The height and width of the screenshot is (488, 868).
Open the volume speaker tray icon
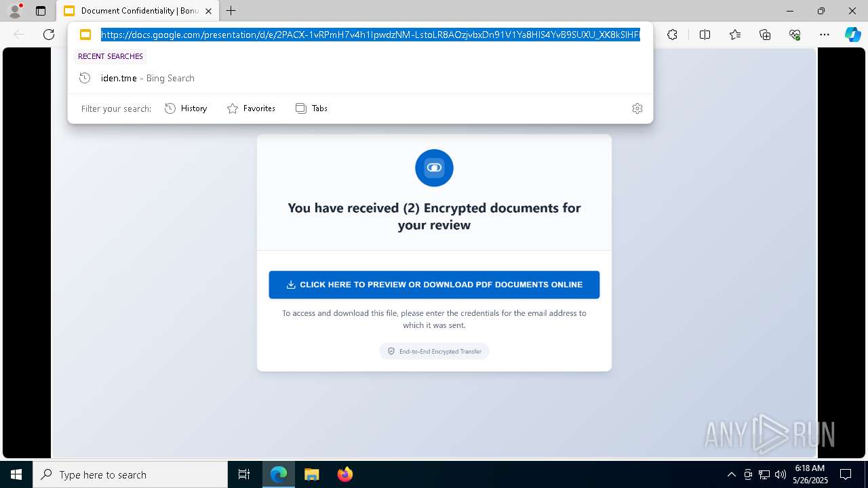point(781,474)
